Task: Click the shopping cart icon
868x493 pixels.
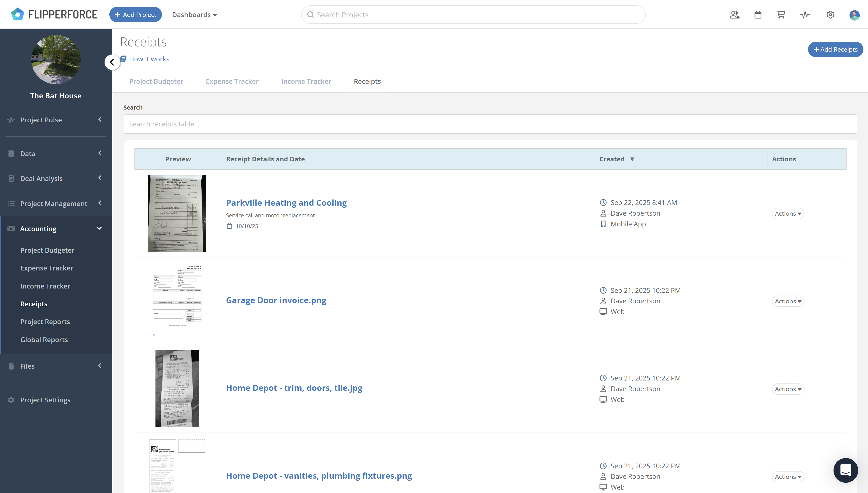Action: click(x=781, y=15)
